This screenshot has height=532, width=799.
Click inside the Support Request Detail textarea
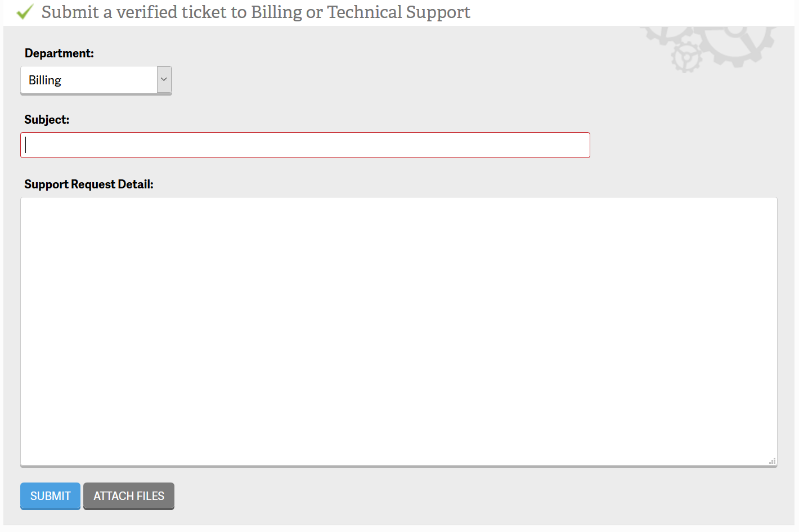(398, 331)
